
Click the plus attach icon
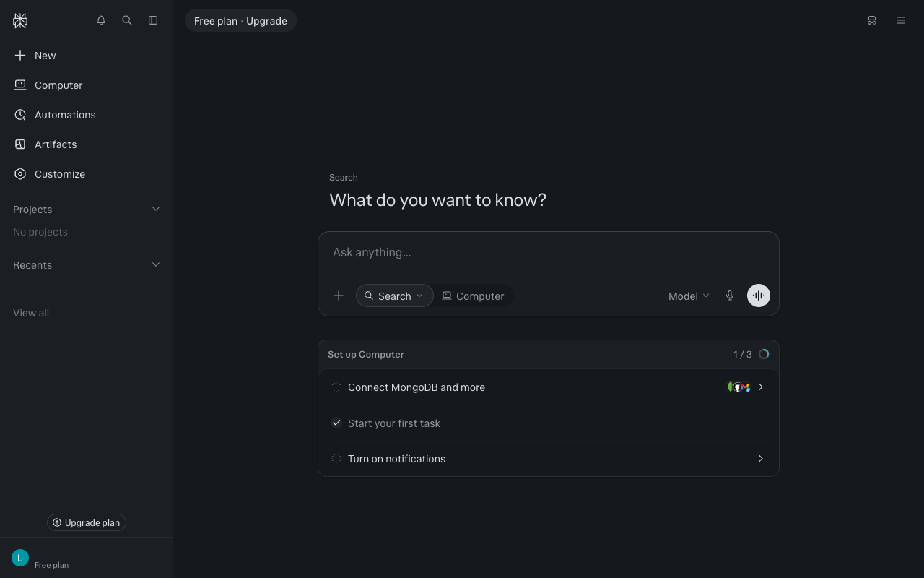pos(339,296)
